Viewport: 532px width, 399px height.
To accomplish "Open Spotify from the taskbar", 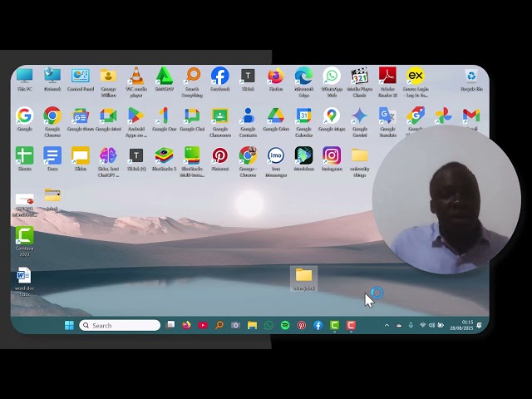I will pyautogui.click(x=285, y=325).
